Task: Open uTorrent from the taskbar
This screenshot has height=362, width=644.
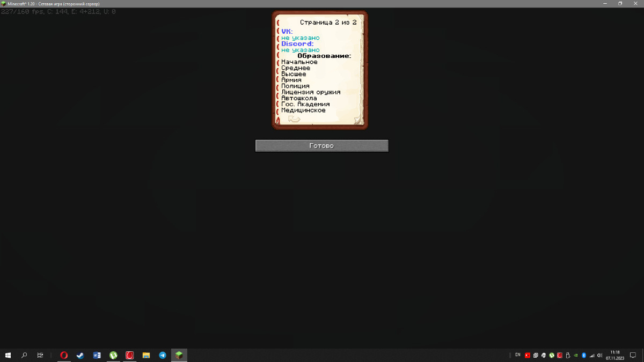Action: (113, 355)
